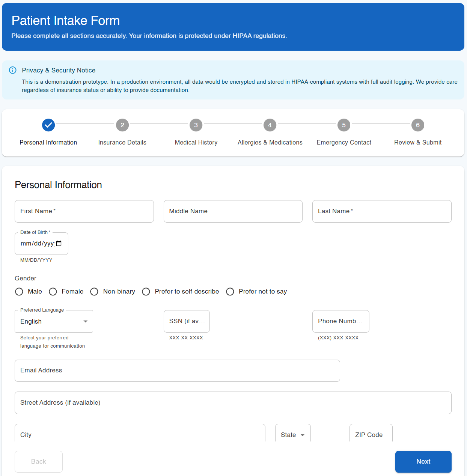Select the Male gender option
The width and height of the screenshot is (467, 476).
coord(19,291)
